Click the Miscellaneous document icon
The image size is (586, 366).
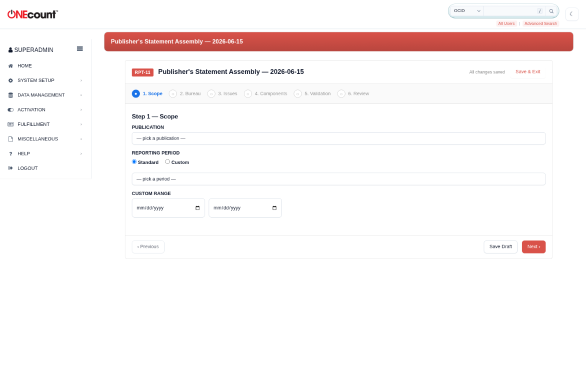pyautogui.click(x=10, y=139)
